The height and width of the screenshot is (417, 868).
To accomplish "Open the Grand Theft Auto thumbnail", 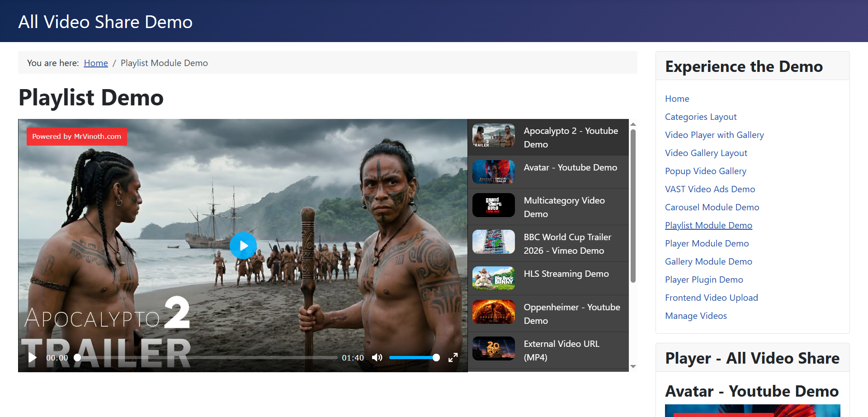I will [494, 205].
